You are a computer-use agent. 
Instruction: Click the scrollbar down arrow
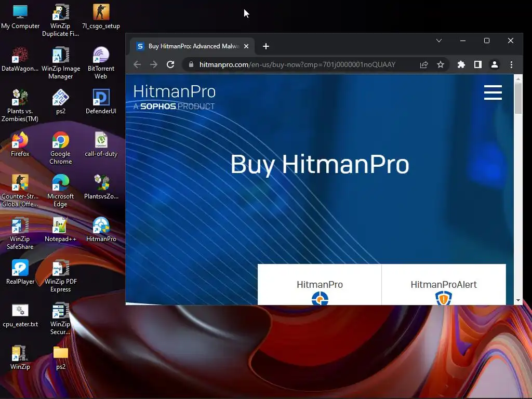tap(518, 300)
